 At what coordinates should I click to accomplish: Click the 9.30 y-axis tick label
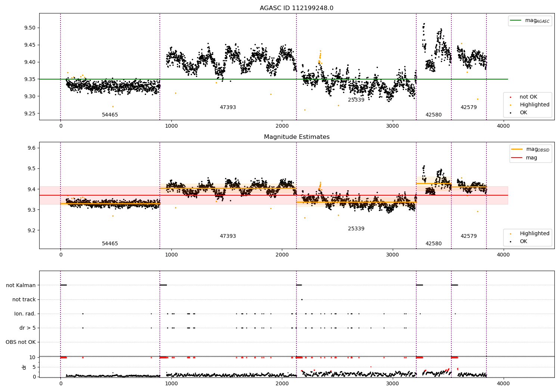29,97
